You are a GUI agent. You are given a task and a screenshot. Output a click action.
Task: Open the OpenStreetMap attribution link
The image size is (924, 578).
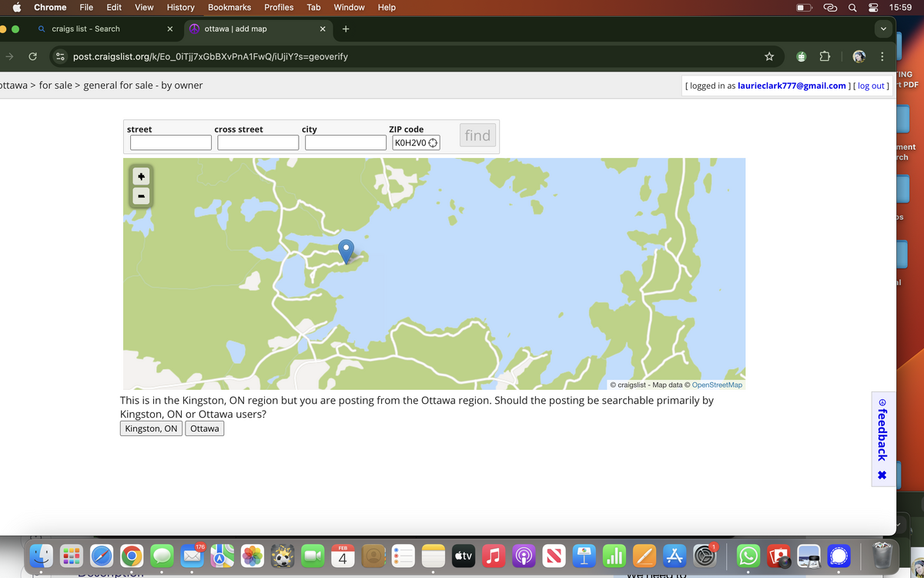[718, 385]
